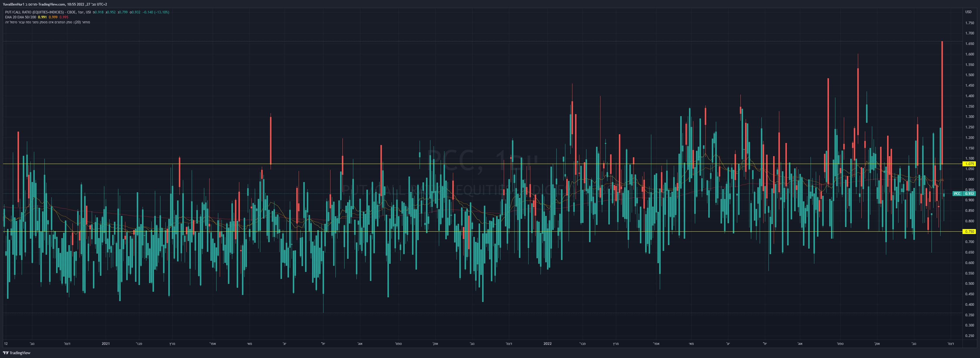Click the 2022 year label on time axis
The image size is (980, 358).
tap(547, 344)
